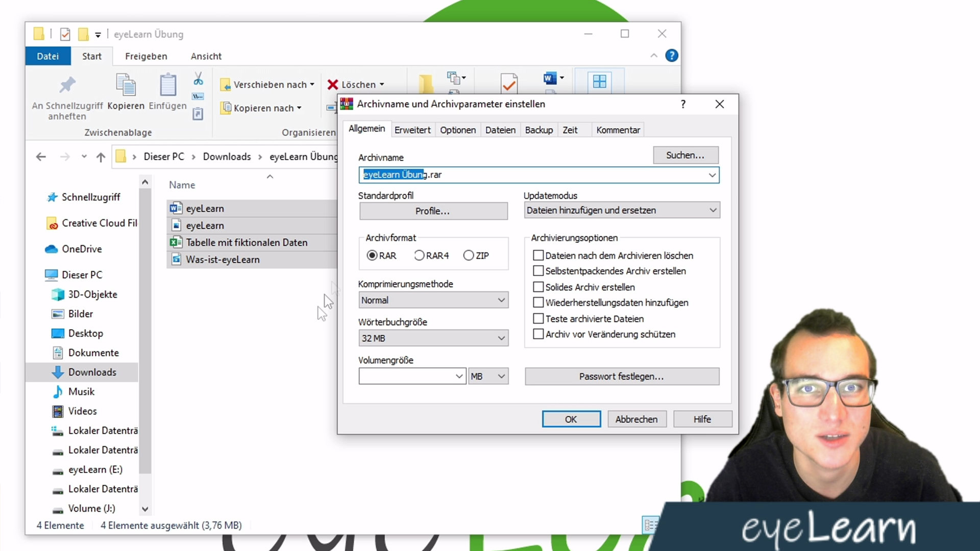Switch to the Zeit tab
The height and width of the screenshot is (551, 980).
pos(570,130)
